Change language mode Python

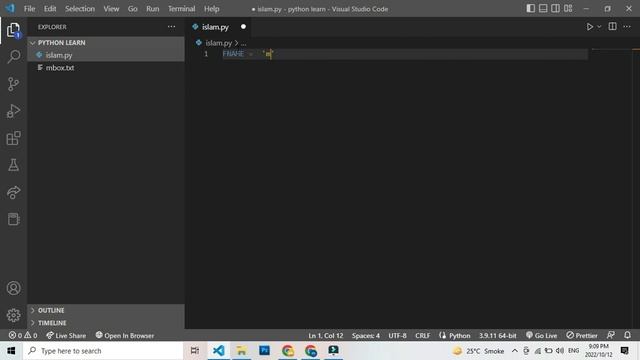coord(459,336)
